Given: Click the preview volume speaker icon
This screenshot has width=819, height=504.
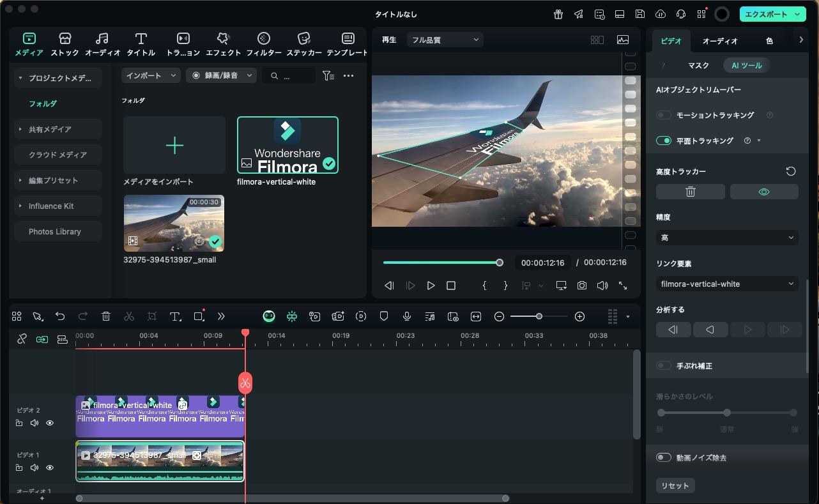Looking at the screenshot, I should coord(602,286).
